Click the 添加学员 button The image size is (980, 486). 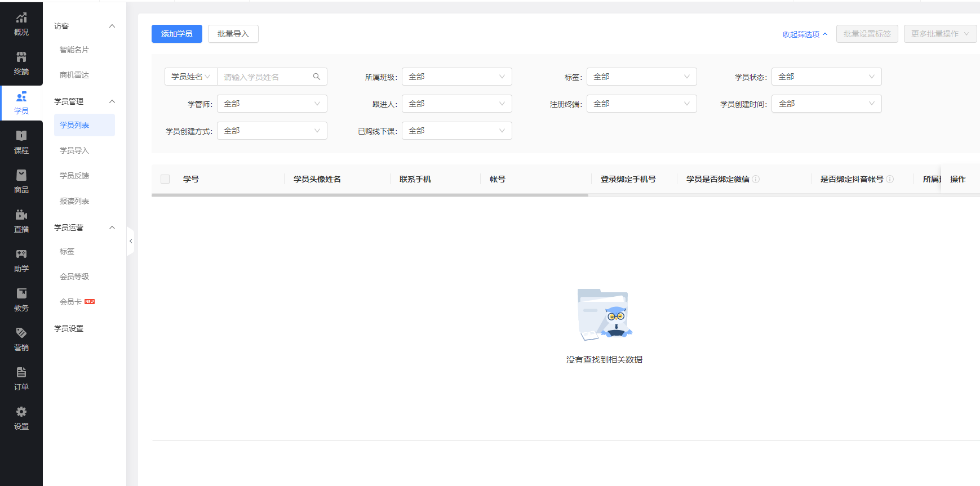pyautogui.click(x=176, y=34)
